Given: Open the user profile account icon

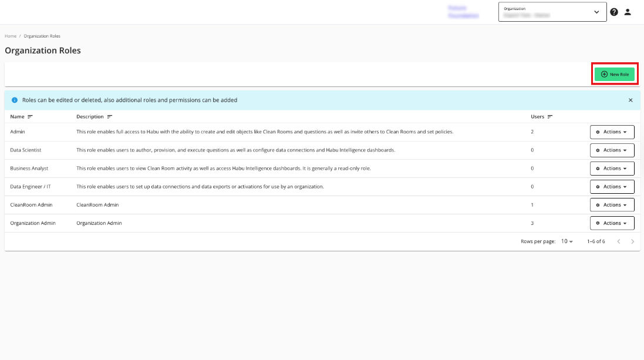Looking at the screenshot, I should pos(628,12).
